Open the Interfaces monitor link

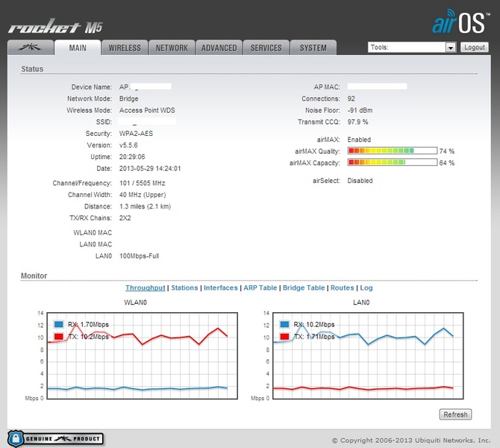point(221,287)
